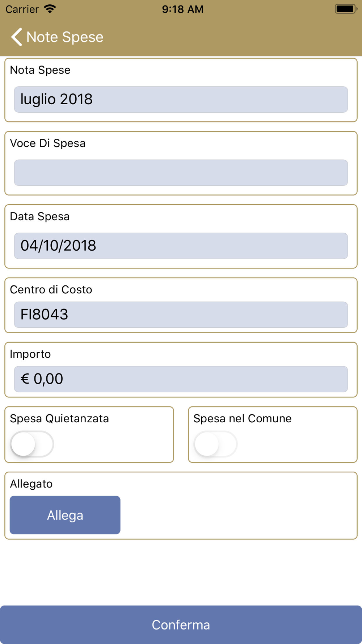Tap the battery indicator icon
The width and height of the screenshot is (362, 644).
pos(345,9)
